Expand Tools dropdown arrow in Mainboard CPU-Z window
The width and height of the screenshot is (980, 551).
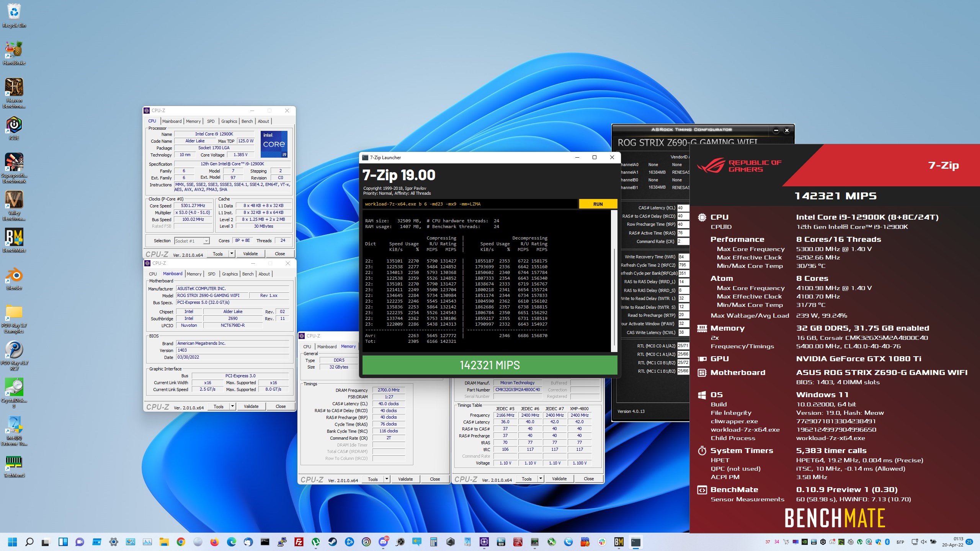[232, 406]
